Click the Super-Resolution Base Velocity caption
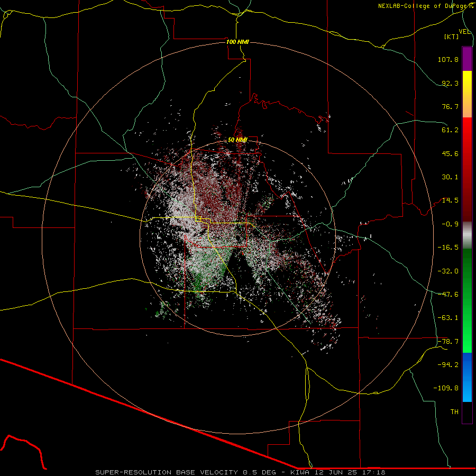The width and height of the screenshot is (476, 476). [x=241, y=472]
